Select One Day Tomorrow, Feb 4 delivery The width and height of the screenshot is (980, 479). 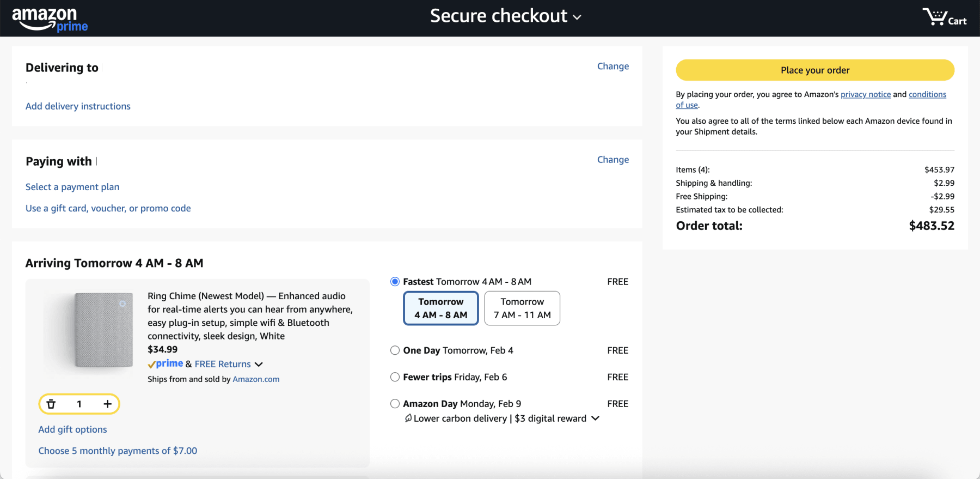[x=395, y=350]
